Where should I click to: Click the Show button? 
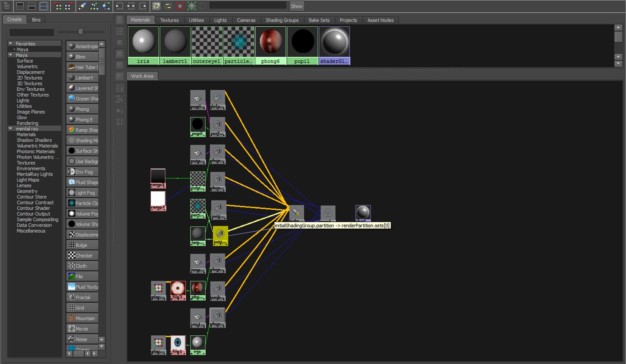[297, 6]
